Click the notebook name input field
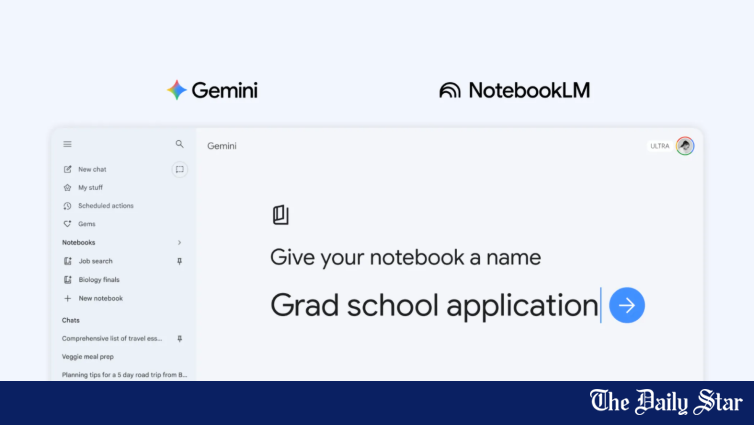The width and height of the screenshot is (754, 425). pyautogui.click(x=435, y=305)
